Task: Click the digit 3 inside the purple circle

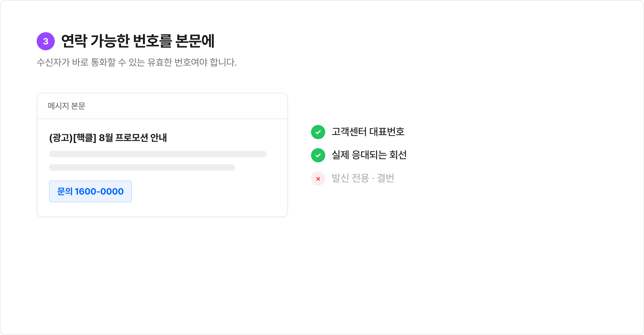Action: [46, 41]
